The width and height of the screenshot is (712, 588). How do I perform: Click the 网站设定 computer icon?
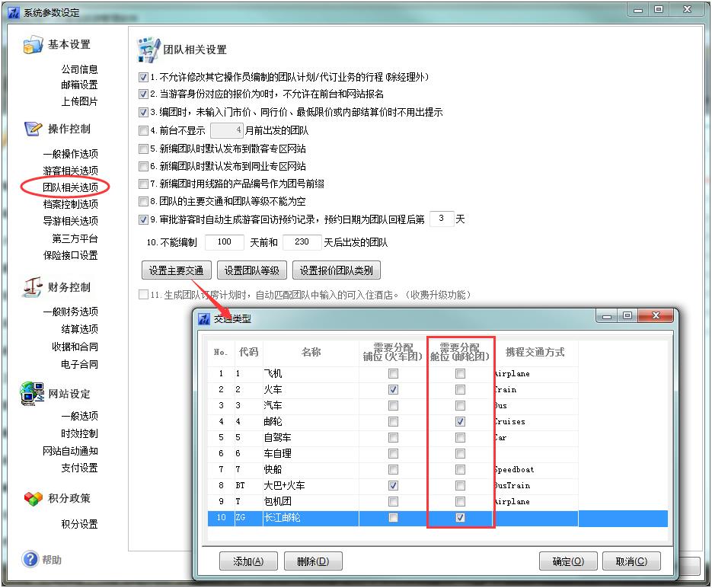(33, 393)
